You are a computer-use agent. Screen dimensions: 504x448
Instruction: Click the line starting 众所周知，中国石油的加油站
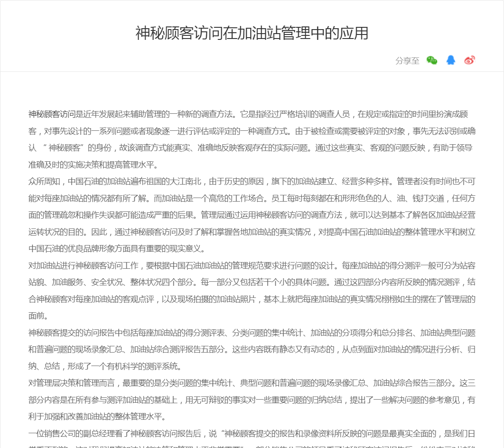point(252,181)
